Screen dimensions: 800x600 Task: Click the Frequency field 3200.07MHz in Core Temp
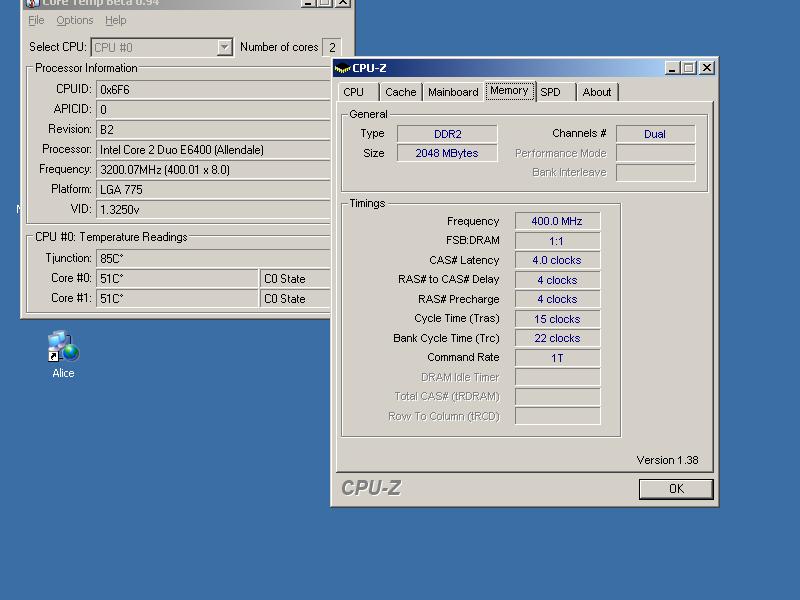click(213, 169)
